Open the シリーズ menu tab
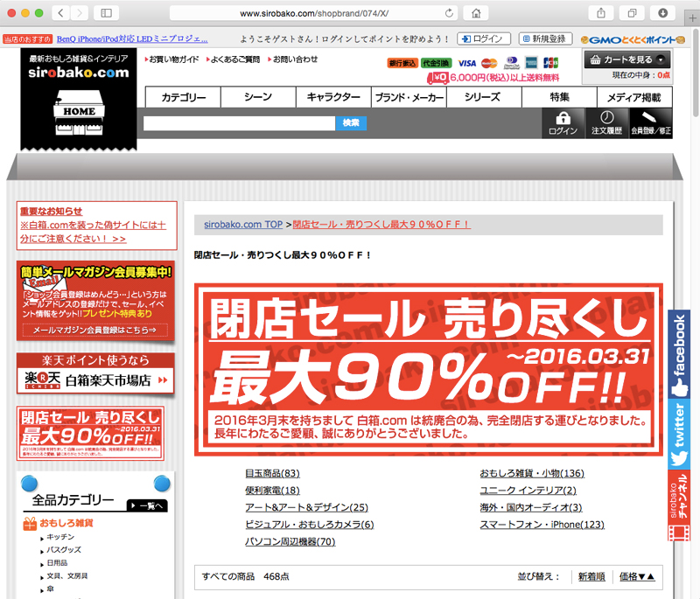Image resolution: width=700 pixels, height=599 pixels. 484,97
